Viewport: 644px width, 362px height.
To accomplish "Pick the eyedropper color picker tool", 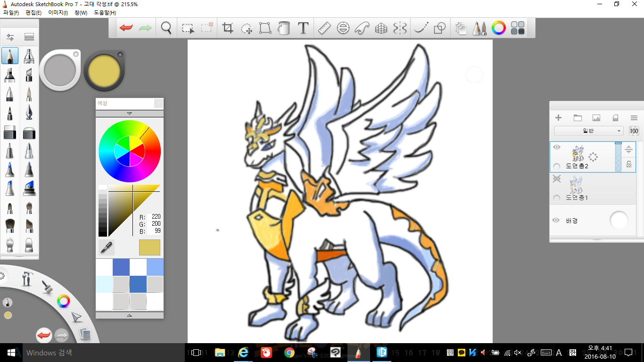I will pyautogui.click(x=107, y=247).
